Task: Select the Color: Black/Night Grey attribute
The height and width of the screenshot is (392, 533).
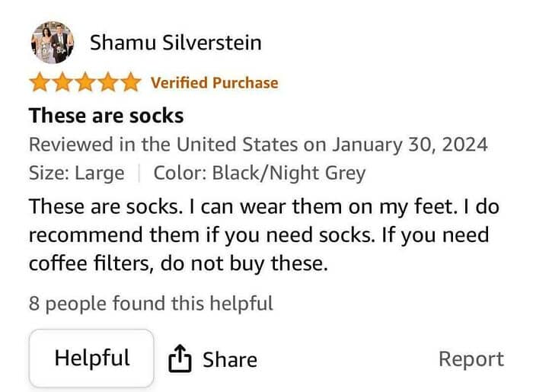Action: (x=259, y=173)
